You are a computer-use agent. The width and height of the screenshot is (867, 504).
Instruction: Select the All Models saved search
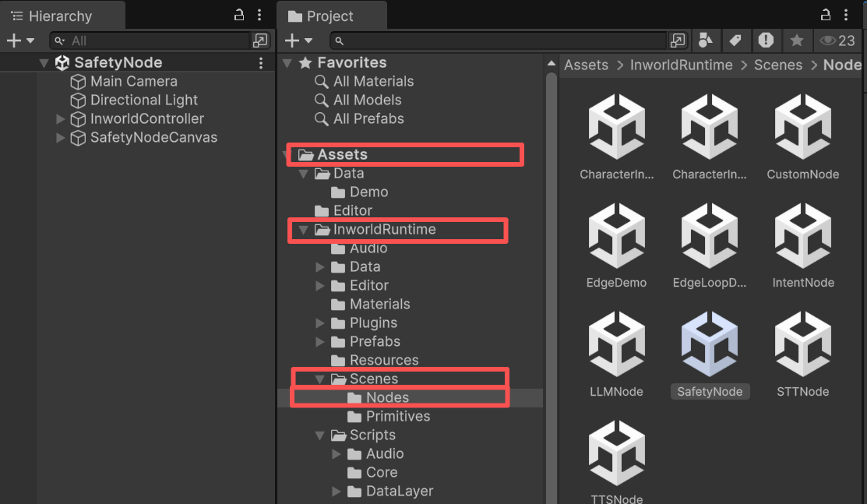367,100
